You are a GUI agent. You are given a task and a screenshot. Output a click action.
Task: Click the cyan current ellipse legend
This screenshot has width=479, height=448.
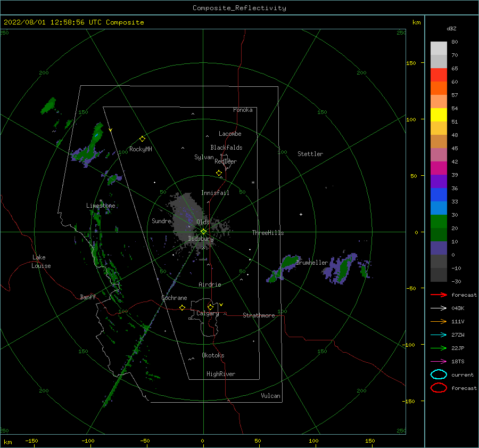[439, 374]
